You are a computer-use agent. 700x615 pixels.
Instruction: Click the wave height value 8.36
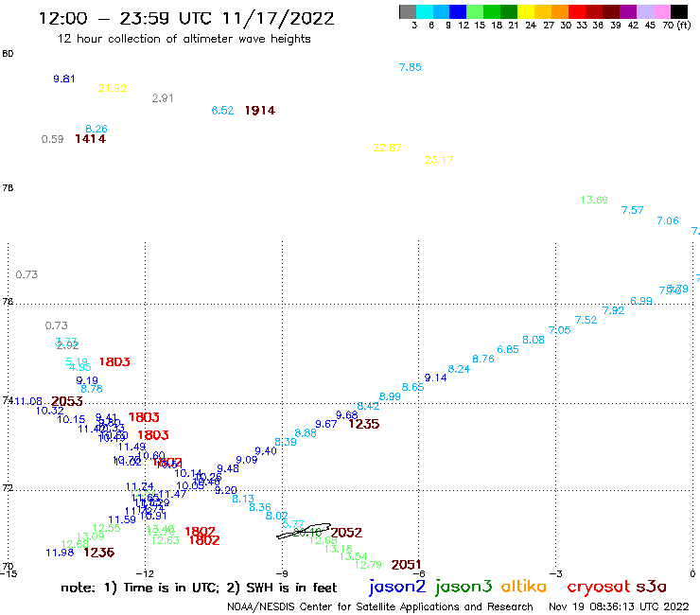[260, 507]
